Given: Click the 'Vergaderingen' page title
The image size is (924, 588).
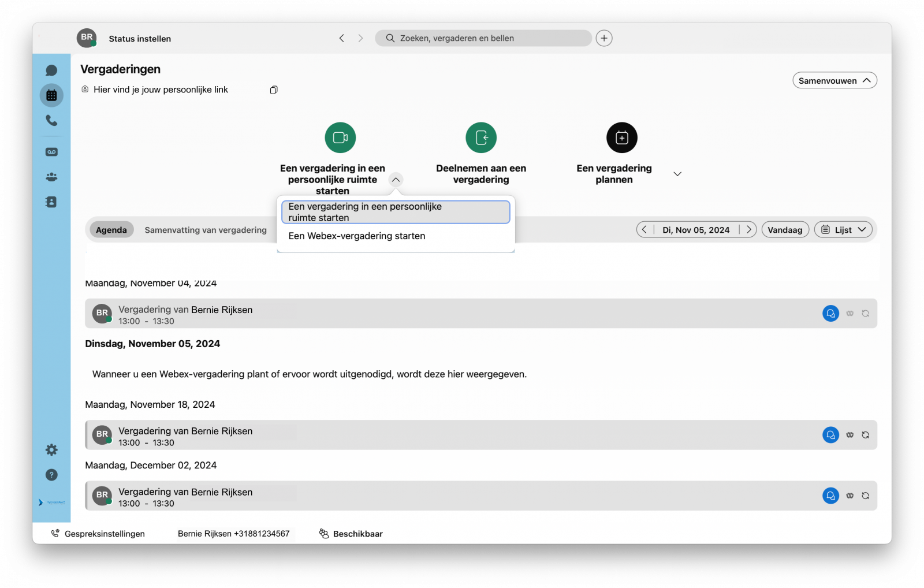Looking at the screenshot, I should (121, 69).
